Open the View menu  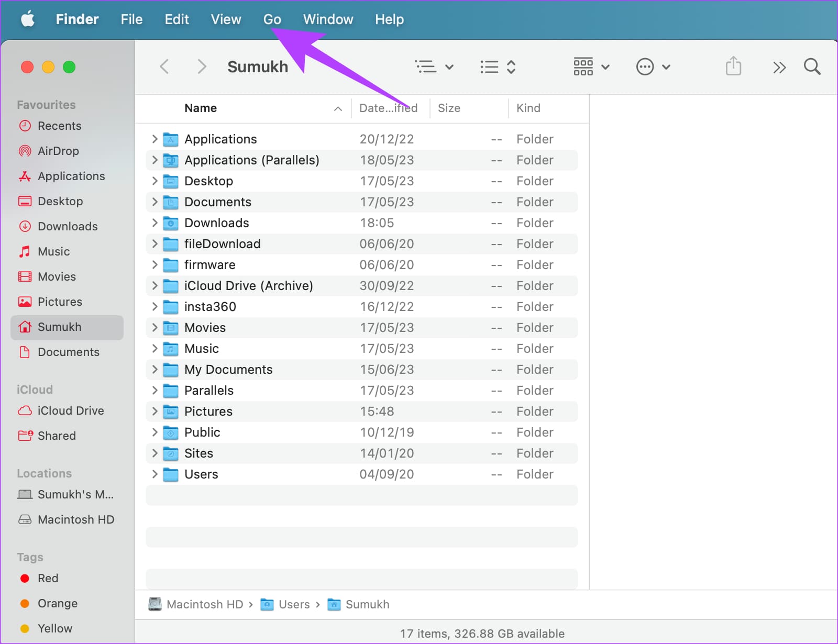[226, 19]
